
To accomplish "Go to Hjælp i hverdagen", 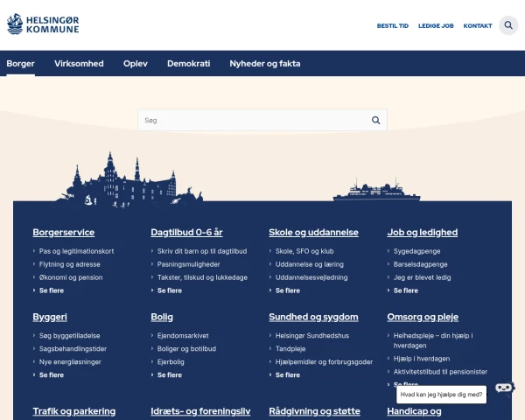I will point(422,359).
